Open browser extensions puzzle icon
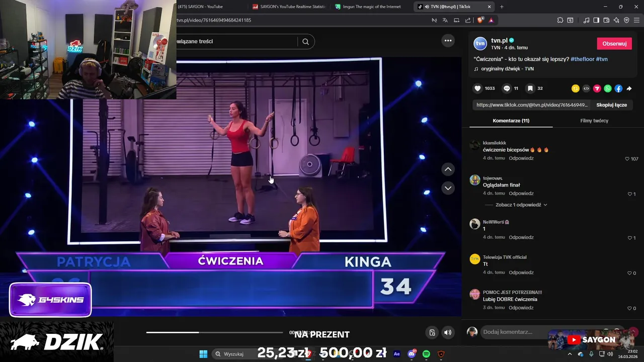Image resolution: width=644 pixels, height=362 pixels. (560, 20)
